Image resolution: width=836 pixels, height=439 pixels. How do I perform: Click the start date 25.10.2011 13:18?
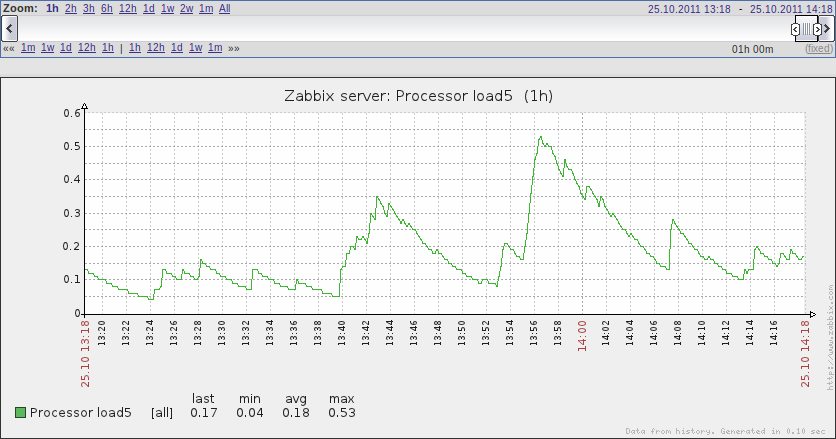click(x=689, y=9)
